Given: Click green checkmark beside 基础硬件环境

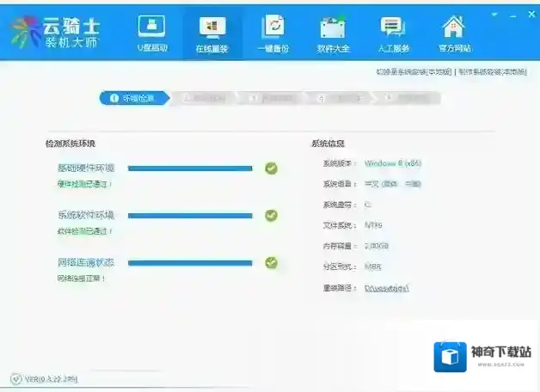Looking at the screenshot, I should [271, 168].
